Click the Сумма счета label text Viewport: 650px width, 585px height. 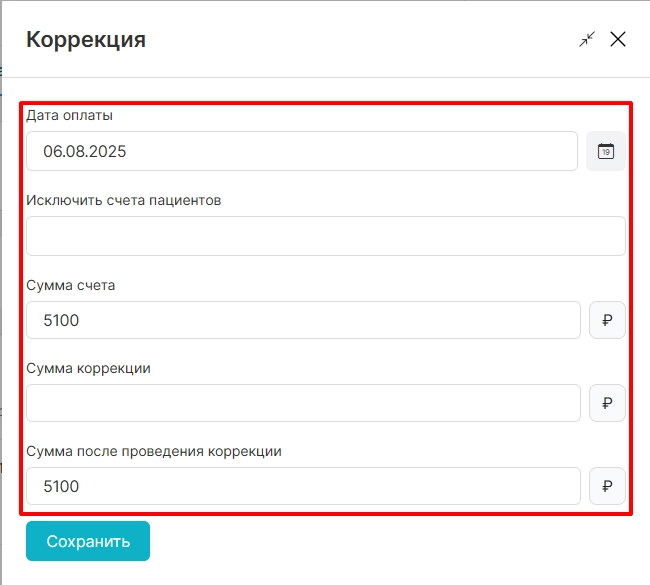tap(70, 285)
